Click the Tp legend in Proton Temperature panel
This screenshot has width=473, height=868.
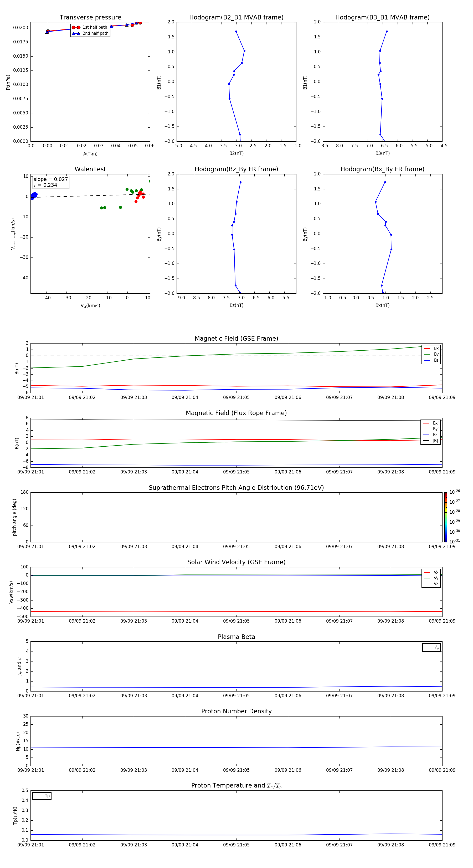click(42, 796)
